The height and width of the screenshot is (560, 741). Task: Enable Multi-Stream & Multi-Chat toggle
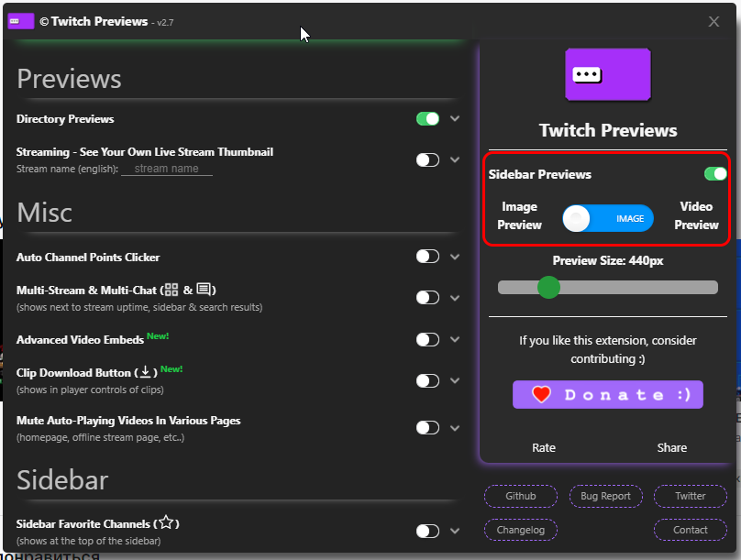(x=427, y=298)
